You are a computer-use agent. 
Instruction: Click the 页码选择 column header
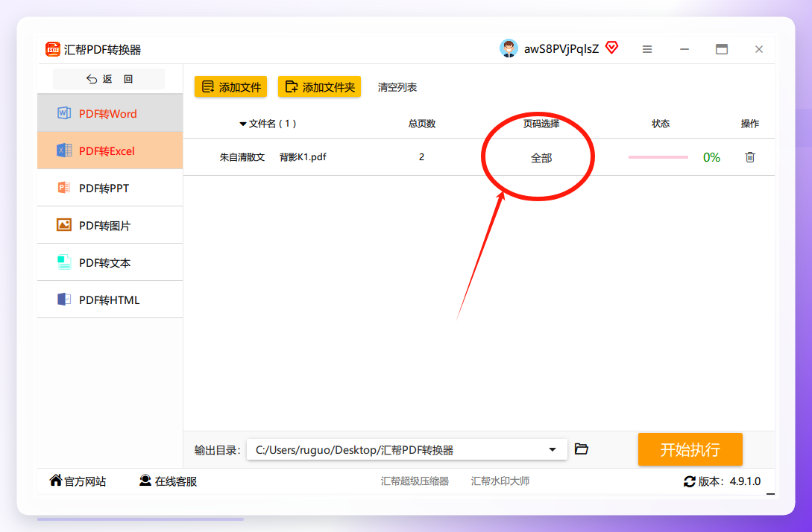541,124
